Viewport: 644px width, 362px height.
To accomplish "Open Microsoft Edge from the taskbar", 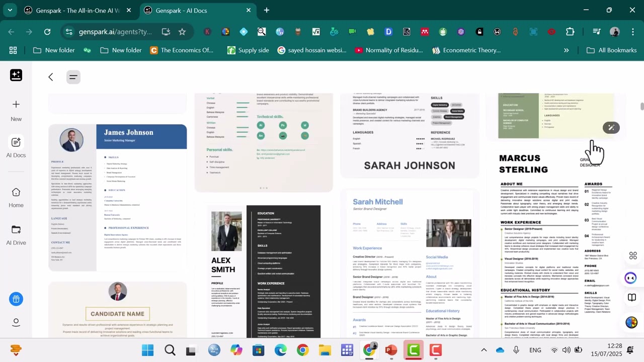I will (280, 350).
